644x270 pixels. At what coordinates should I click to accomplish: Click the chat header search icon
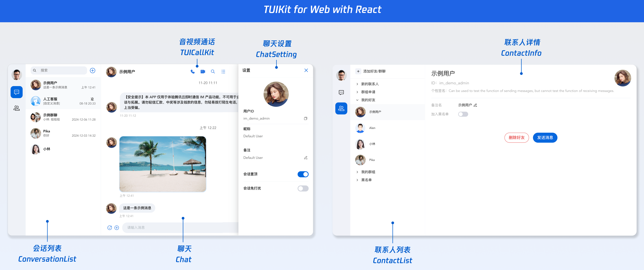pos(213,72)
